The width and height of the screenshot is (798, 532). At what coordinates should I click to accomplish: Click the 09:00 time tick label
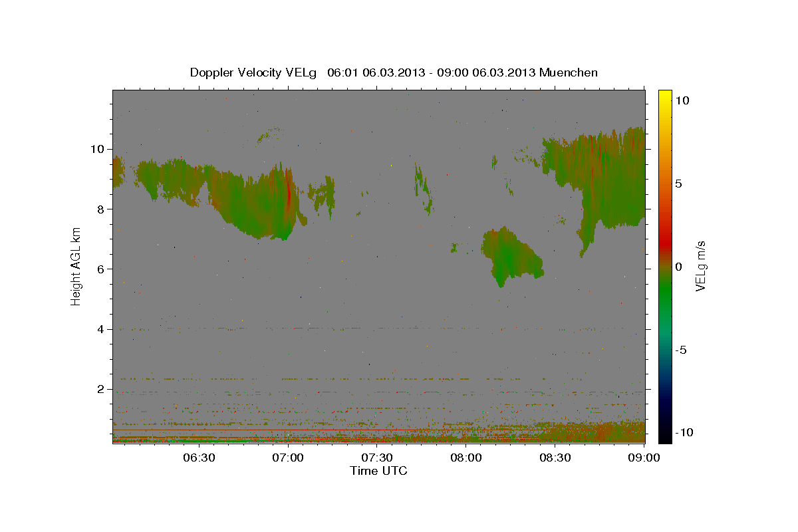coord(644,458)
